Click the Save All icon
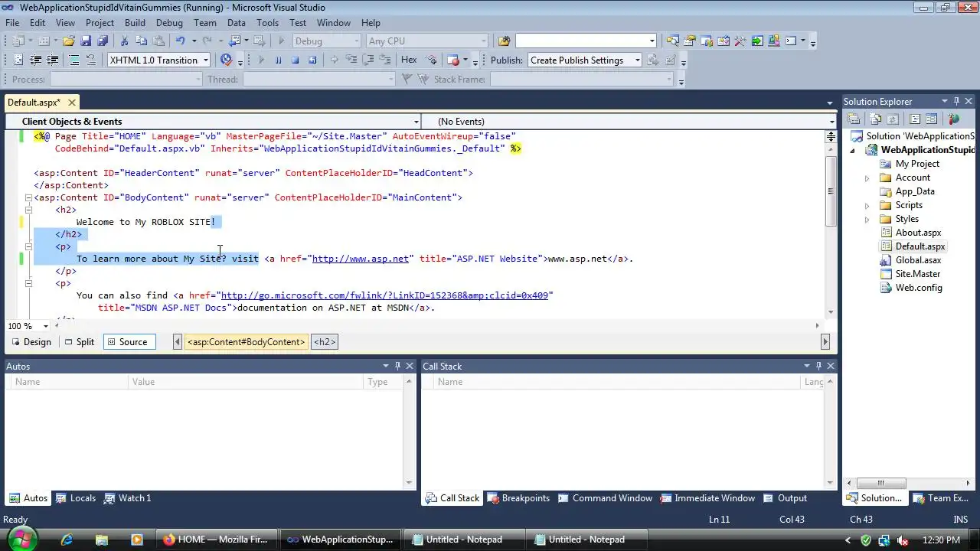Viewport: 980px width, 551px height. [x=103, y=41]
